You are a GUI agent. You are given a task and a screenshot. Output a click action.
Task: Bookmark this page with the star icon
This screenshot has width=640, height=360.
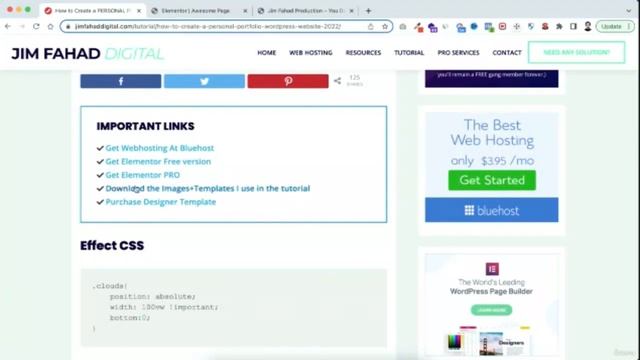(384, 27)
